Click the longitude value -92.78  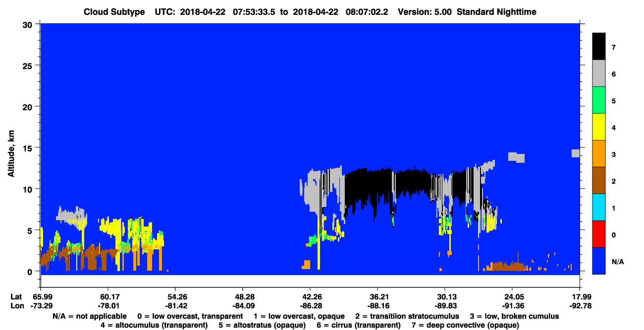[580, 306]
